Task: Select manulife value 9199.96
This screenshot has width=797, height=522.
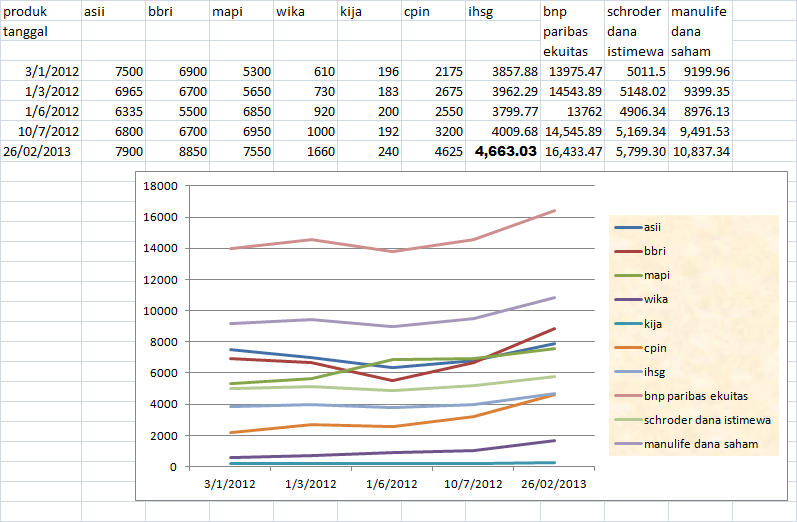Action: click(700, 71)
